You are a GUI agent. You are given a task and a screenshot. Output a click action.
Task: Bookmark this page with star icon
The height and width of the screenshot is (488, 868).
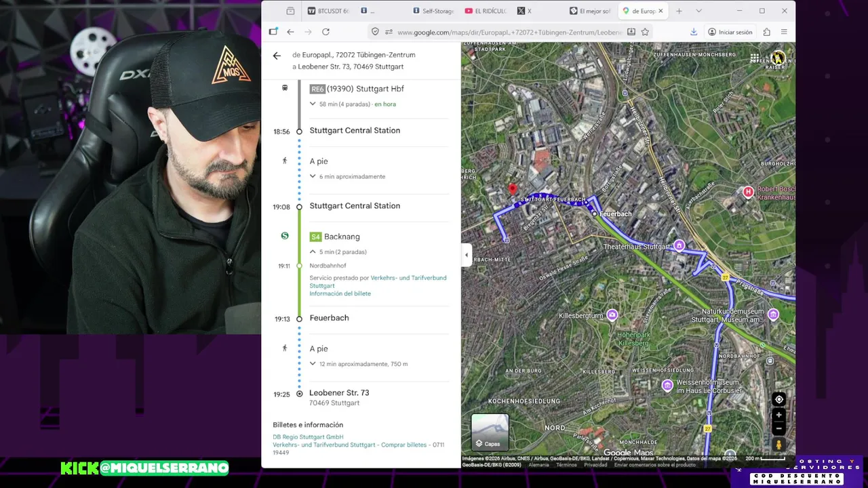click(x=645, y=32)
